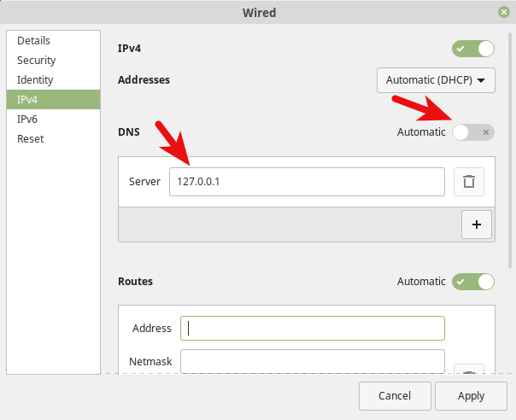
Task: Apply the network settings
Action: [x=471, y=396]
